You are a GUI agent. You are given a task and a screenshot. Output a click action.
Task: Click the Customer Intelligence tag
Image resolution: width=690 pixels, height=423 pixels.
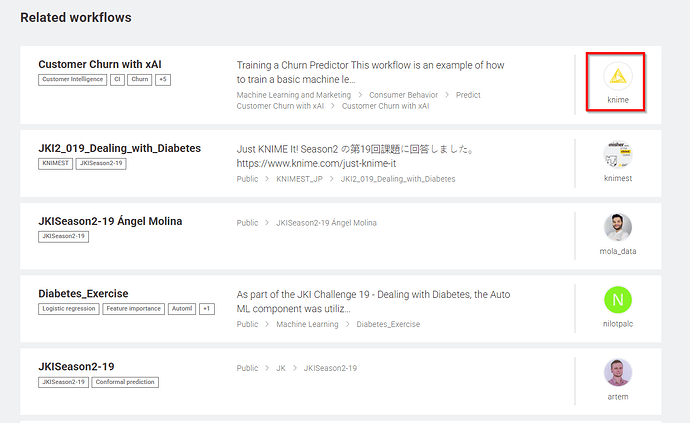click(72, 79)
